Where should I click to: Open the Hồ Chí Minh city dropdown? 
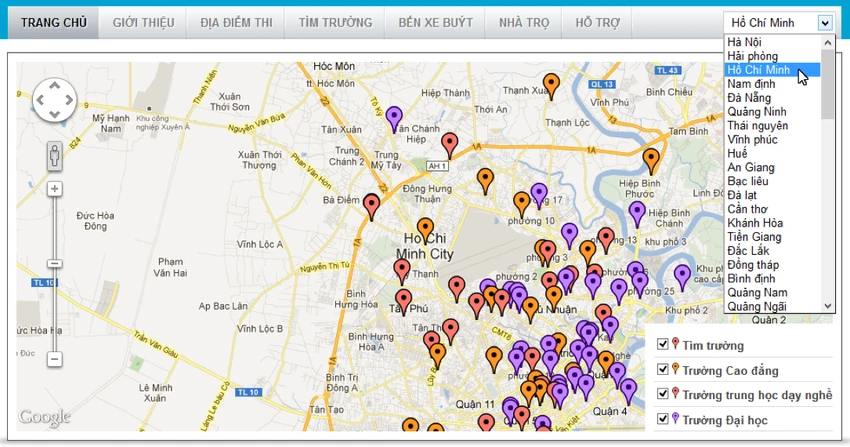pos(778,23)
